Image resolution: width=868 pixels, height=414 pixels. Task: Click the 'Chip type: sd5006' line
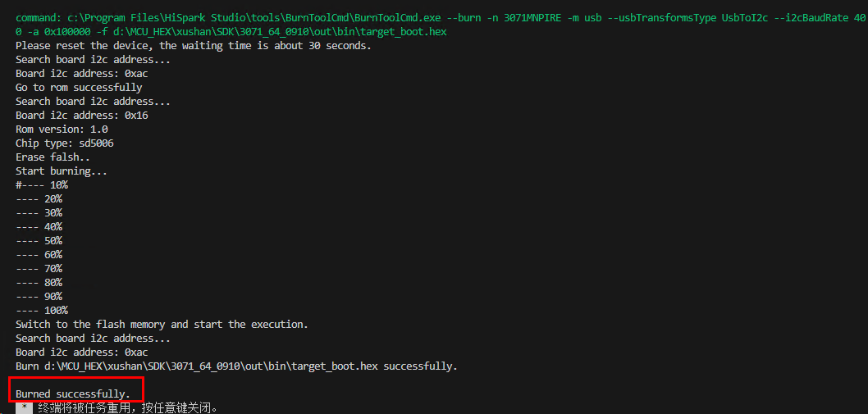click(65, 143)
